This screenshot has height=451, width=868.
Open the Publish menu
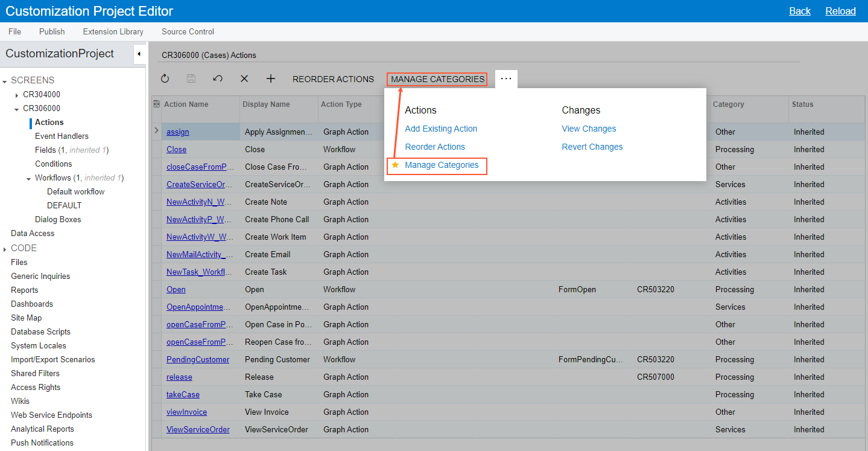(52, 31)
